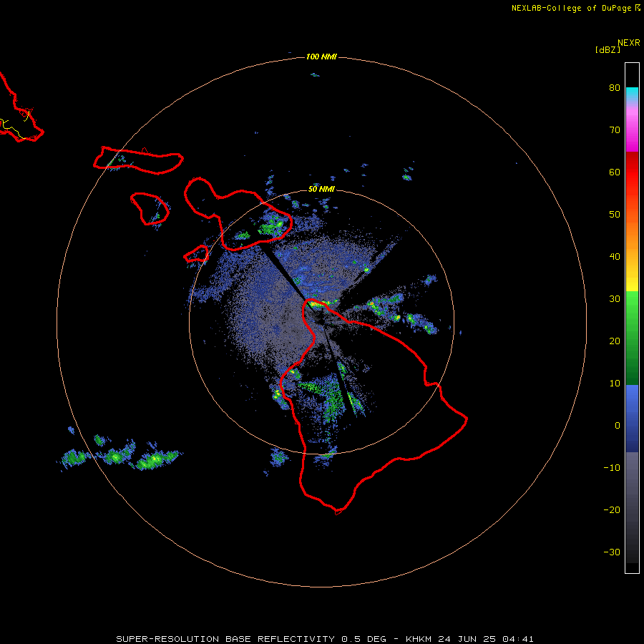Click the 70 dBZ scale value
This screenshot has height=644, width=644.
click(615, 130)
